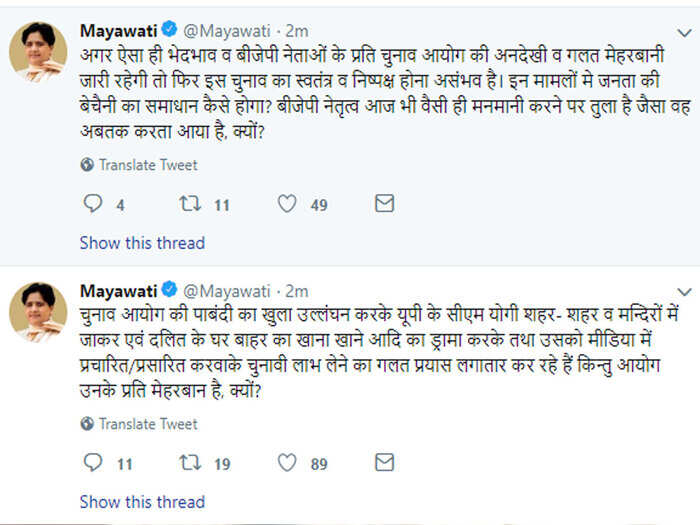Click 2m timestamp on first tweet
This screenshot has height=525, width=700.
[x=297, y=31]
